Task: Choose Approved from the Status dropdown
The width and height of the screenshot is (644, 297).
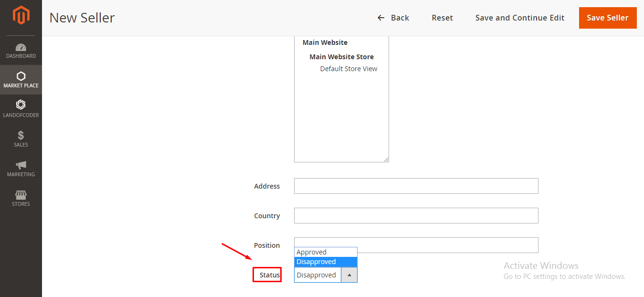Action: [x=311, y=252]
